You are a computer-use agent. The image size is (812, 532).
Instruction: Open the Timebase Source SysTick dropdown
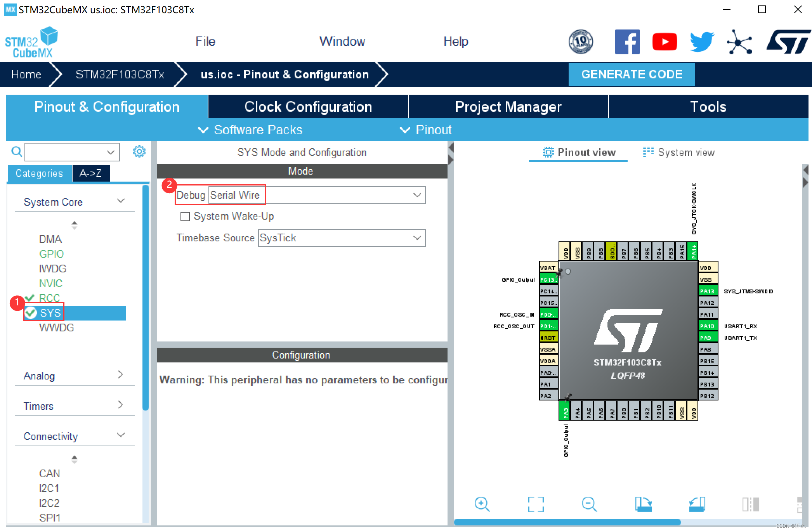coord(416,238)
